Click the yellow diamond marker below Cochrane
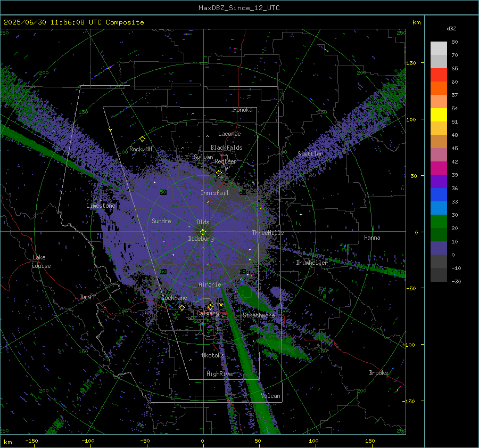Viewport: 479px width, 448px height. pos(182,307)
